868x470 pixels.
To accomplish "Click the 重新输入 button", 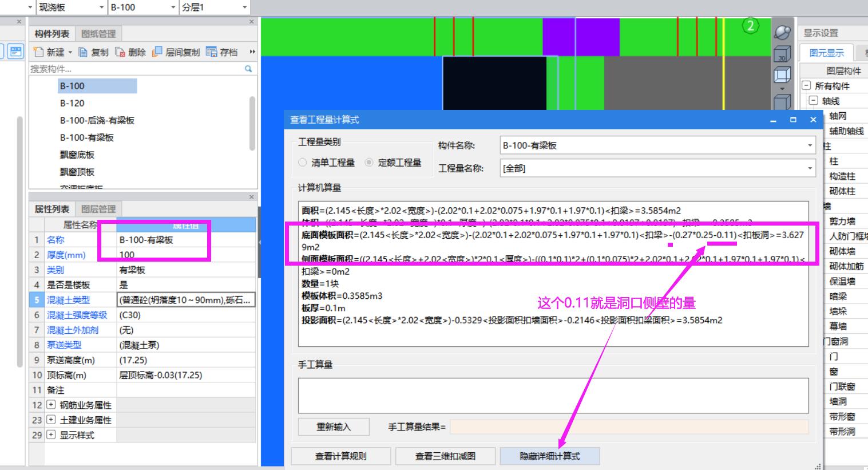I will [x=334, y=427].
